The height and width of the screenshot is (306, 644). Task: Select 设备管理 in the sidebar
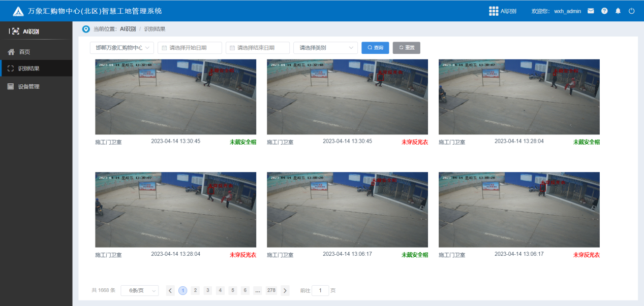(28, 86)
